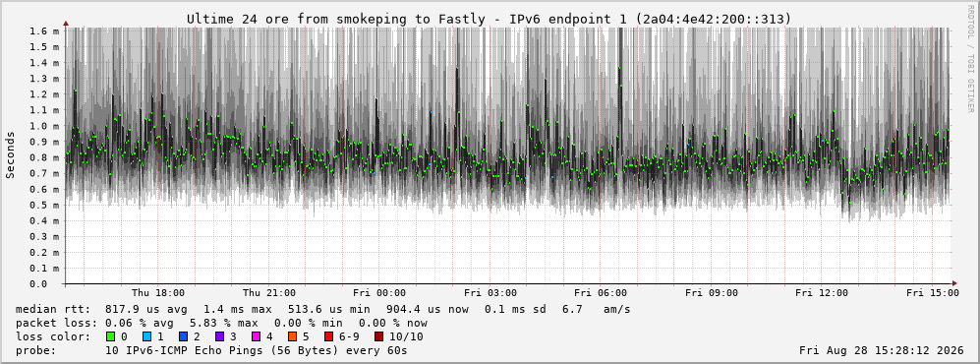
Task: Click the purple loss color 3 swatch
Action: (219, 336)
